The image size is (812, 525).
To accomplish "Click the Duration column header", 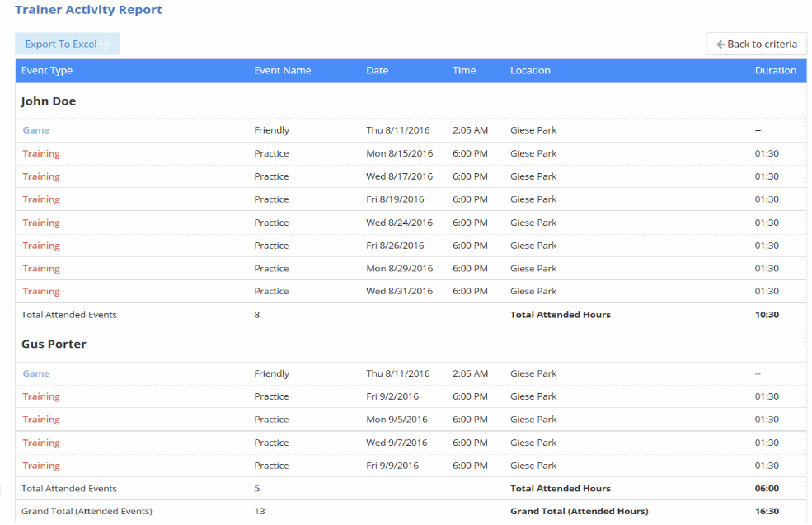I will [x=776, y=70].
